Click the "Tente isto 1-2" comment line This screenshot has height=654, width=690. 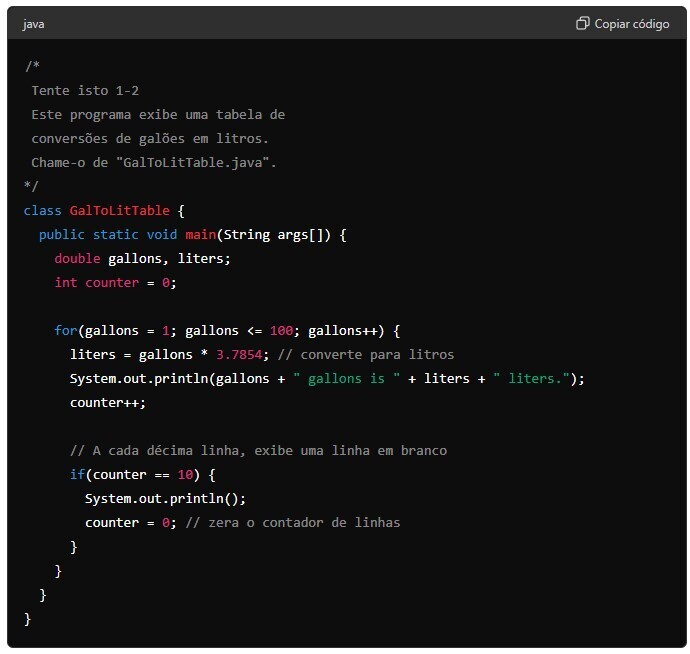click(85, 91)
